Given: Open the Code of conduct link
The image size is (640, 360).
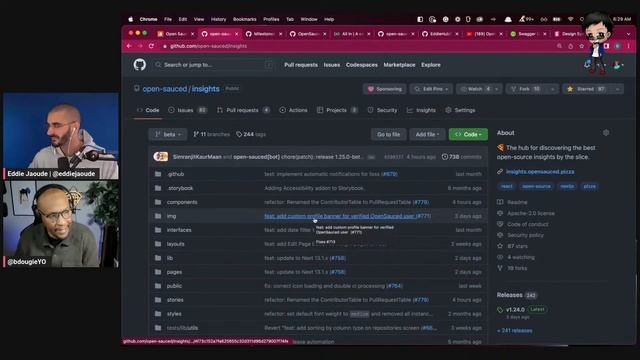Looking at the screenshot, I should [528, 224].
